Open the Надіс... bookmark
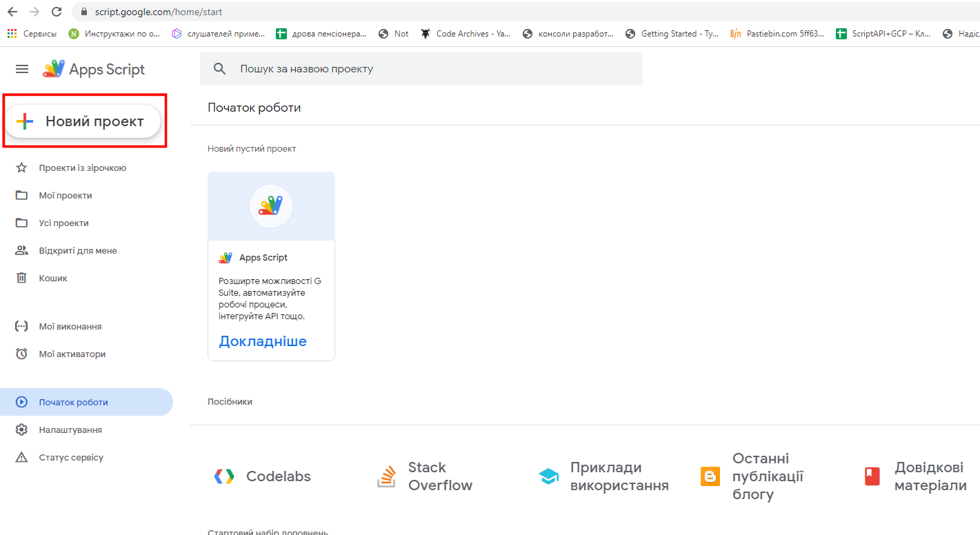980x535 pixels. 961,34
